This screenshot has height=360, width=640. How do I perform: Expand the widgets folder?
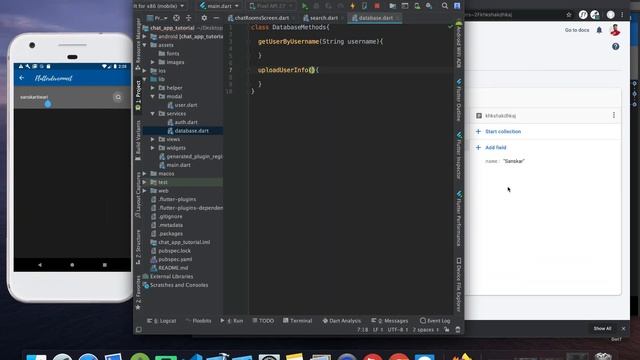pyautogui.click(x=153, y=148)
